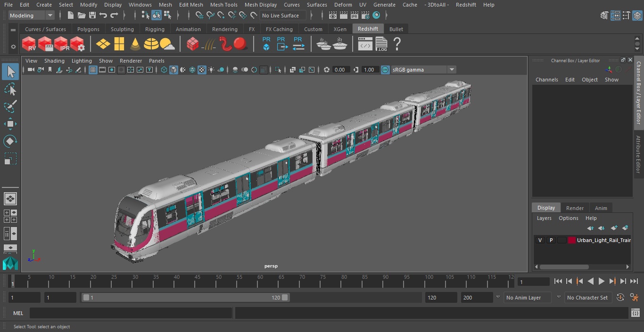Screen dimensions: 644x332
Task: Switch to the Rigging shelf tab
Action: click(x=155, y=29)
